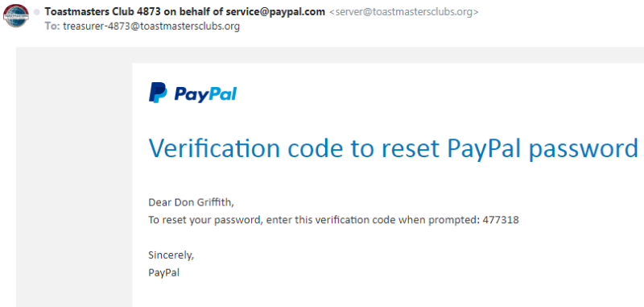Click the unread status dot beside sender
This screenshot has width=644, height=307.
point(37,12)
